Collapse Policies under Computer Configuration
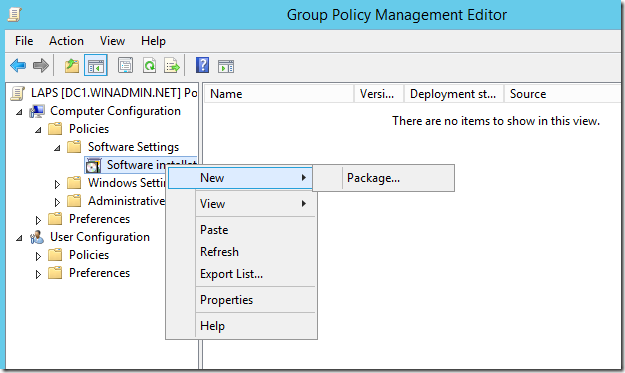The image size is (625, 373). coord(38,130)
